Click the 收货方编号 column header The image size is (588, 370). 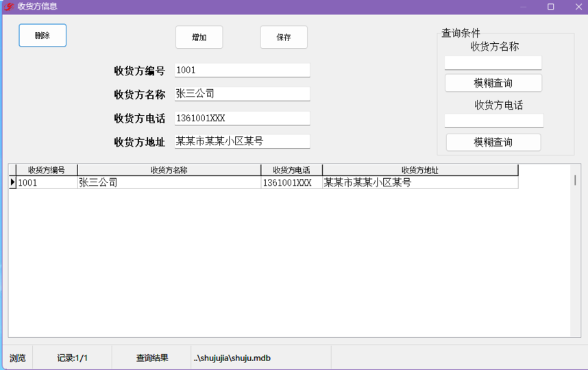click(47, 170)
